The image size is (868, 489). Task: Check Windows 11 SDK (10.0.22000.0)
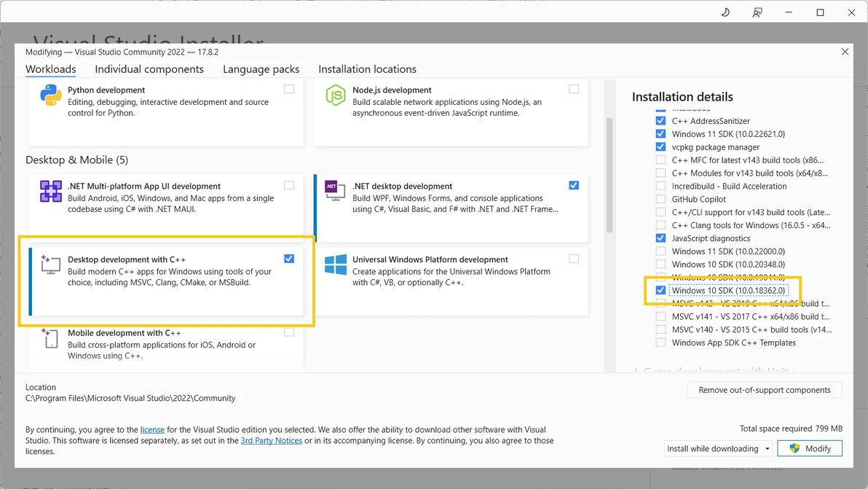pyautogui.click(x=660, y=251)
